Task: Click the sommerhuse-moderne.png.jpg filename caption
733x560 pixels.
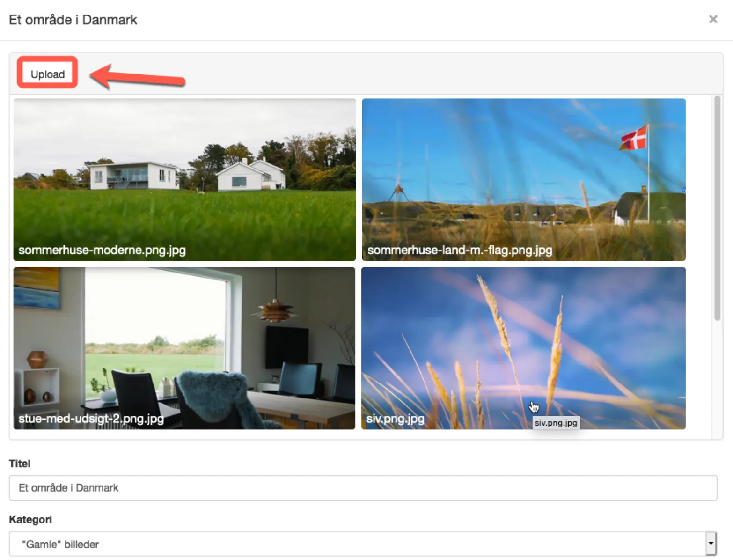Action: (102, 250)
